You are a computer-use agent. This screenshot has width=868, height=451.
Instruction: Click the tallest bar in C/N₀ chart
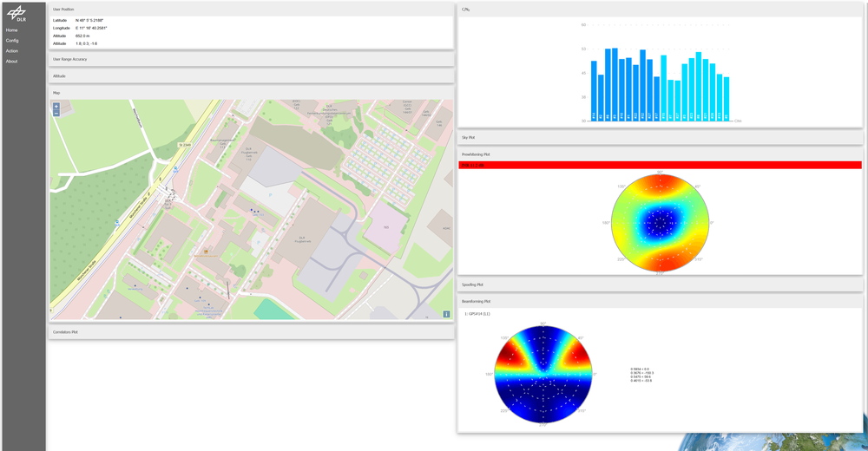tap(615, 84)
